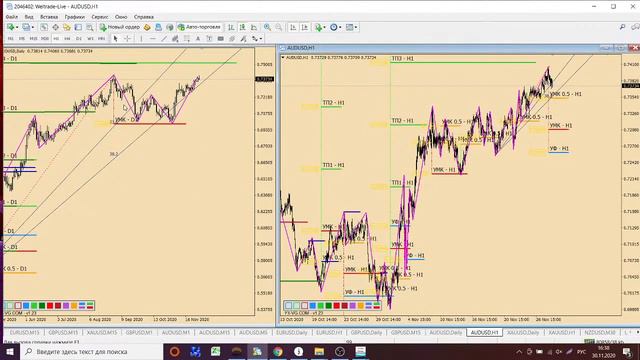
Task: Open the Вставка menu
Action: [x=49, y=17]
